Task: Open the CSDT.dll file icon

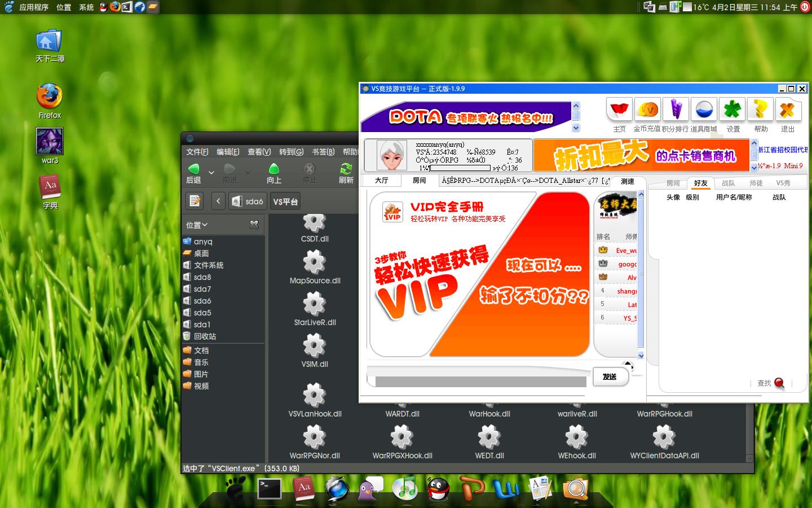Action: click(315, 224)
